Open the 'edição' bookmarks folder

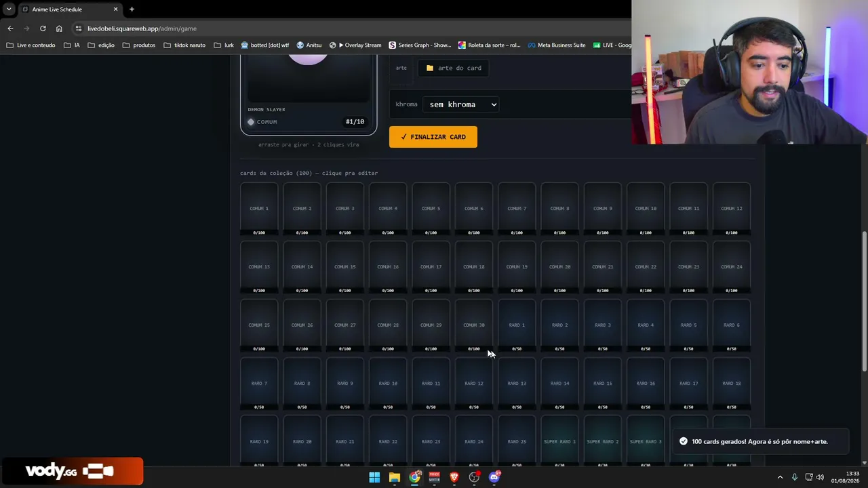point(101,45)
